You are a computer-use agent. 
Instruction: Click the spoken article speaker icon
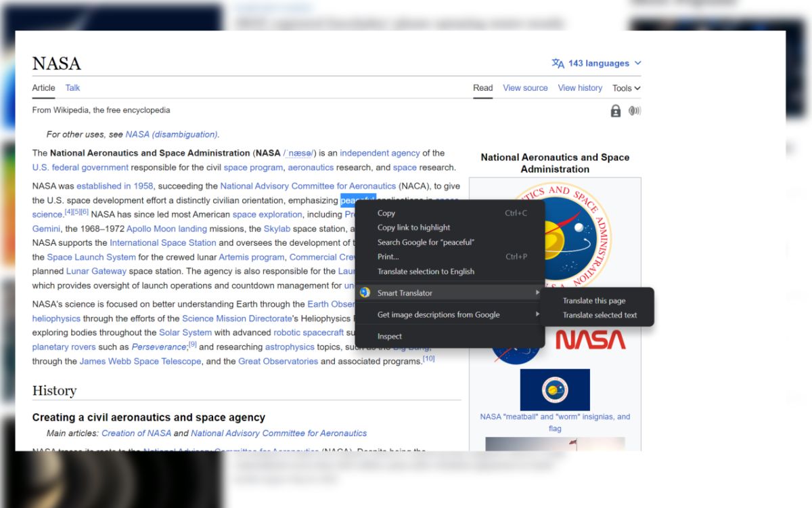pyautogui.click(x=635, y=111)
